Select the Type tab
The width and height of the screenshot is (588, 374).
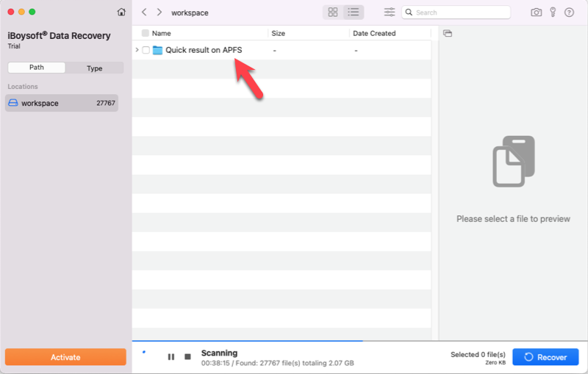tap(95, 68)
